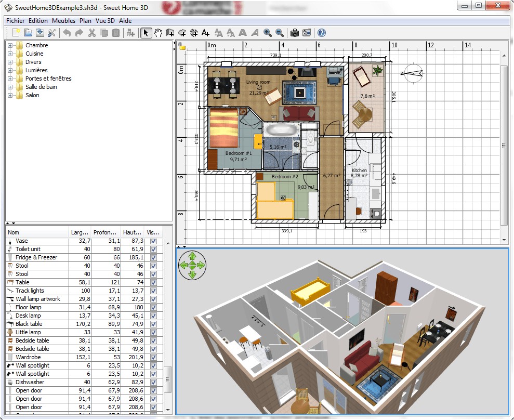Uncheck visibility for Fridge & Freezer
This screenshot has width=514, height=420.
[154, 257]
